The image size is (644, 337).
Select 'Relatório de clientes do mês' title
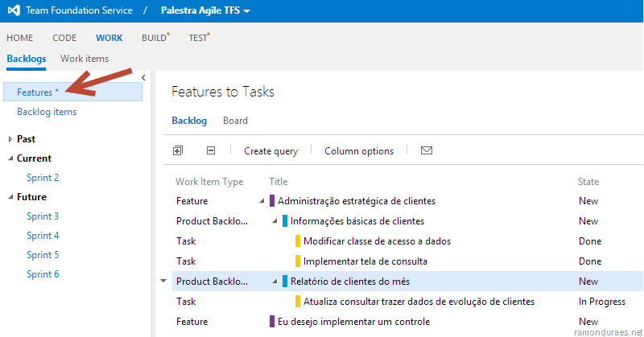350,282
